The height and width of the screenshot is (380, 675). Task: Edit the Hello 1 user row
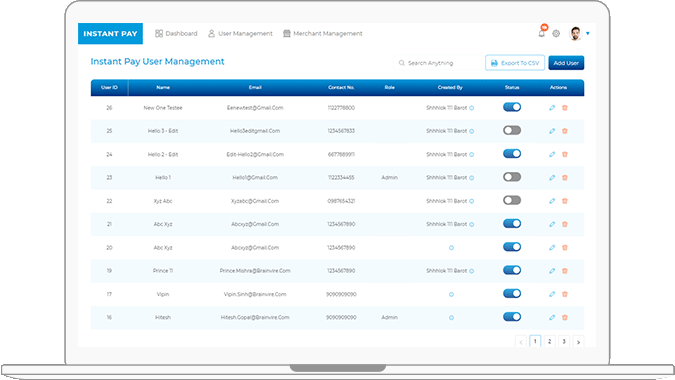(552, 177)
